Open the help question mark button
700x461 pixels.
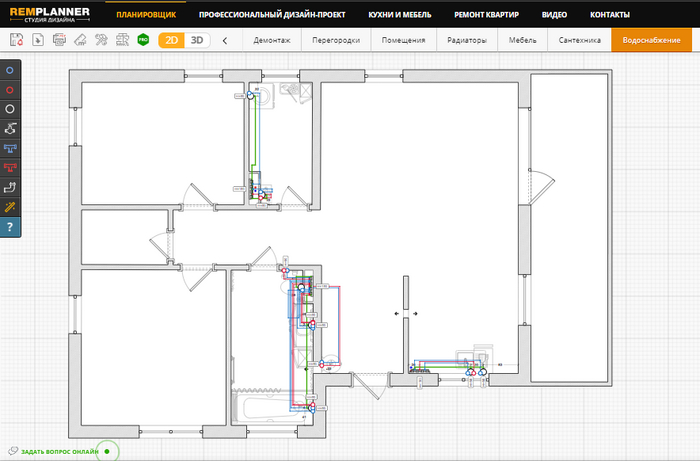click(x=10, y=227)
